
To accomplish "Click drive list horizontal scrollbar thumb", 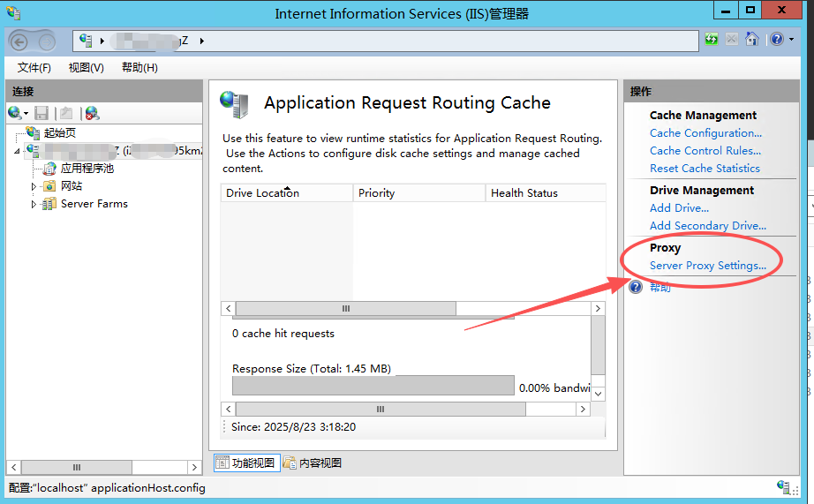I will click(346, 308).
